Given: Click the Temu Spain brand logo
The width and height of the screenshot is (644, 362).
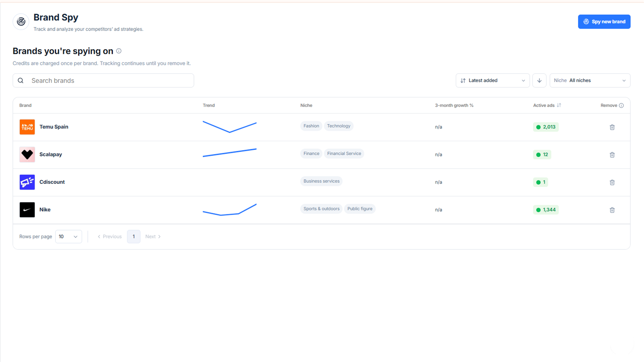Looking at the screenshot, I should click(27, 127).
